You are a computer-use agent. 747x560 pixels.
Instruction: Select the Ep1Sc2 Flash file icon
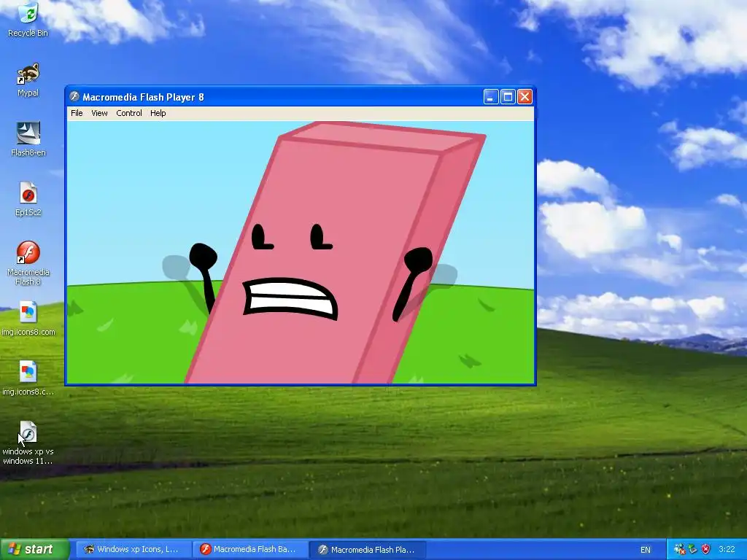click(28, 199)
